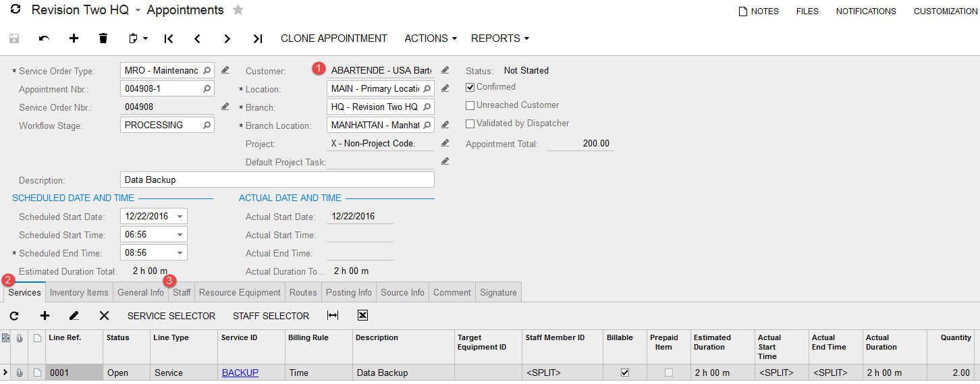The width and height of the screenshot is (980, 384).
Task: Toggle the Prepaid Item checkbox on the BACKUP row
Action: [x=668, y=373]
